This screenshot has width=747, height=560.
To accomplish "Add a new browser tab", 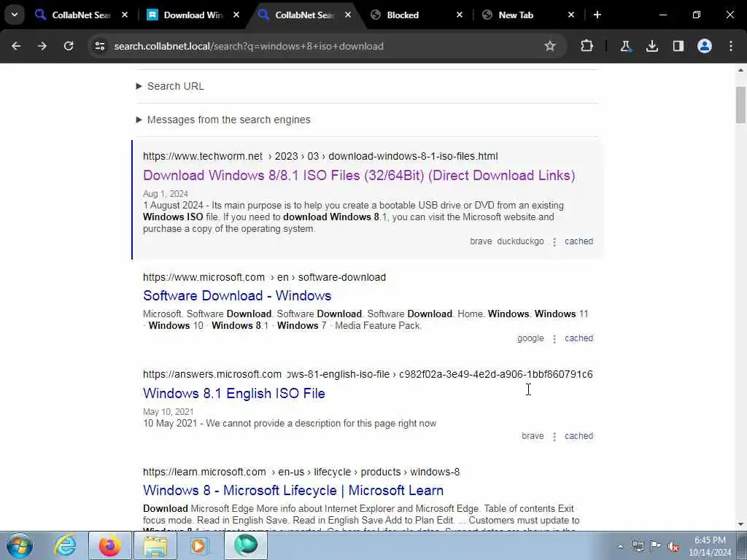I will [x=597, y=15].
